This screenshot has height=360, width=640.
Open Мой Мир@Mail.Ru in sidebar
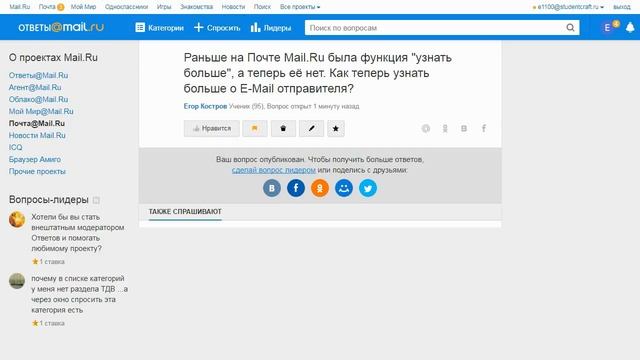[x=41, y=111]
